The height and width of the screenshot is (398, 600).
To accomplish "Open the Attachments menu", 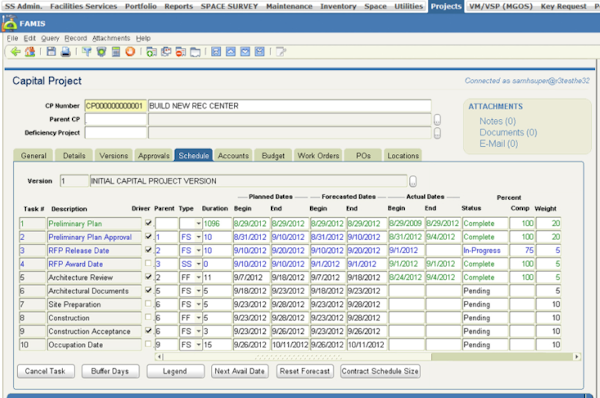I will tap(111, 38).
